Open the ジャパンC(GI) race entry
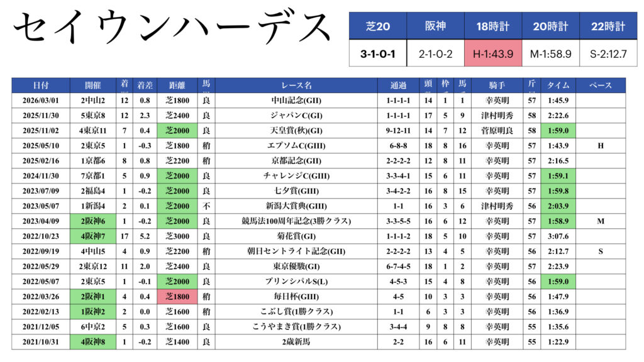 tap(296, 116)
